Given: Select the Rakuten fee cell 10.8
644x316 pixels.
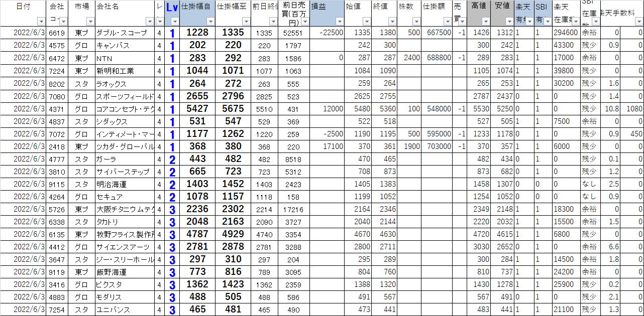Looking at the screenshot, I should [610, 109].
